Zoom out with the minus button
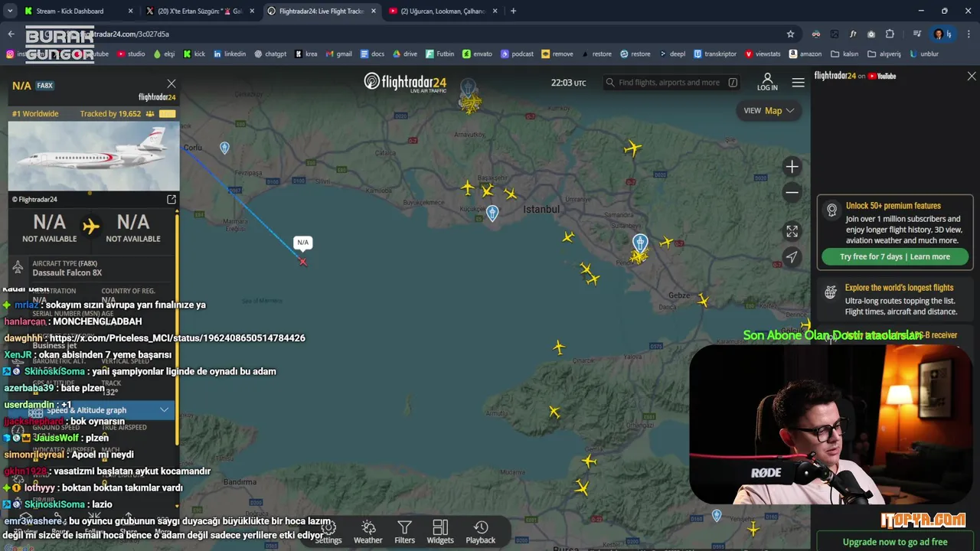980x551 pixels. click(792, 192)
